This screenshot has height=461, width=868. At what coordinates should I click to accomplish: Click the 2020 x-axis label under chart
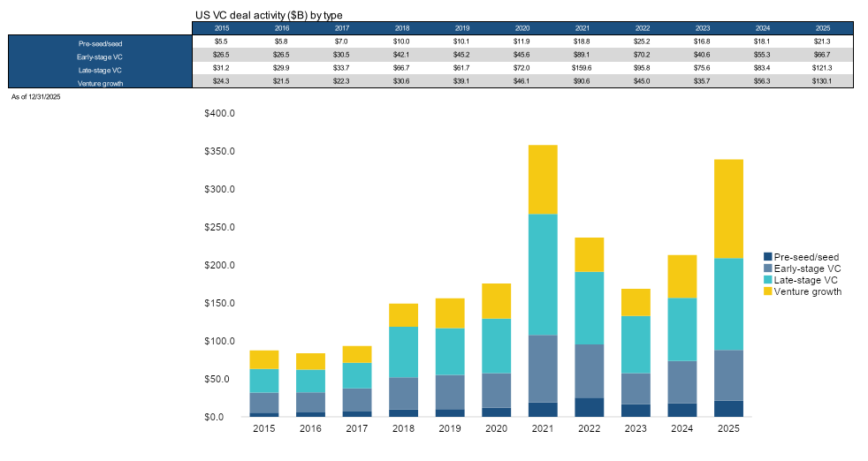coord(496,428)
